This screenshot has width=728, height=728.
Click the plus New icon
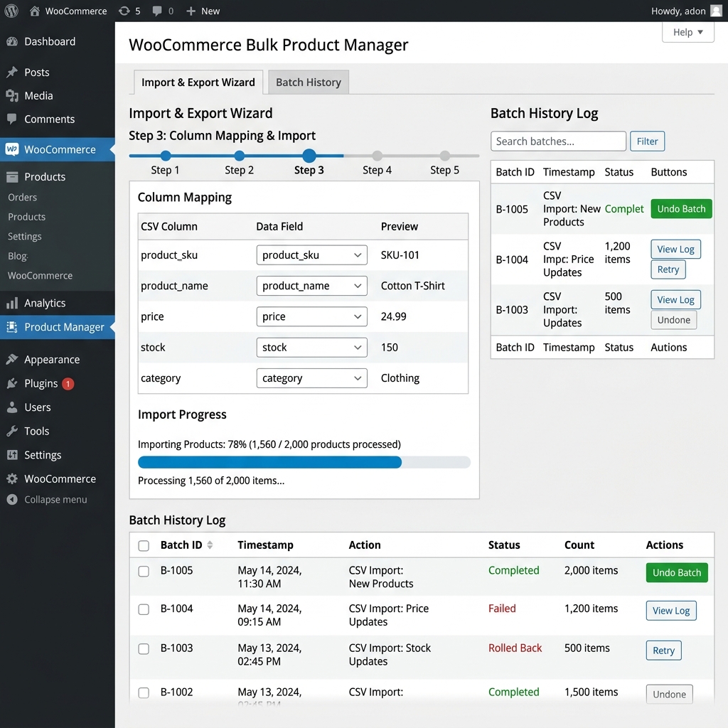191,11
